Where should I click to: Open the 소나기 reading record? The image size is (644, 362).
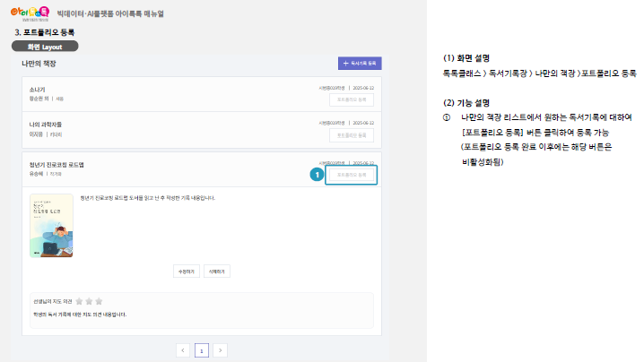[x=38, y=88]
